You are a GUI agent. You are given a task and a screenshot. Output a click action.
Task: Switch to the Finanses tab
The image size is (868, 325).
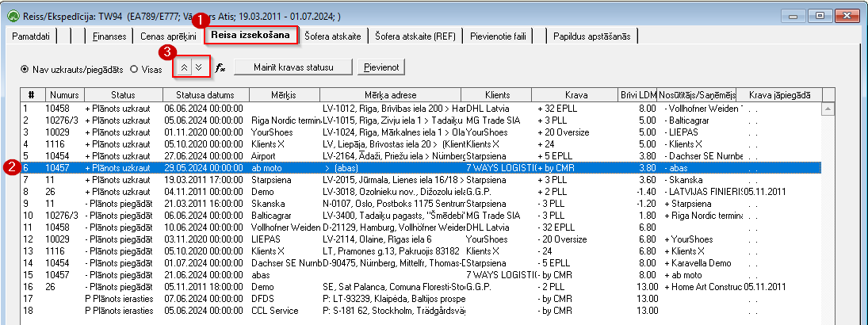pyautogui.click(x=109, y=36)
